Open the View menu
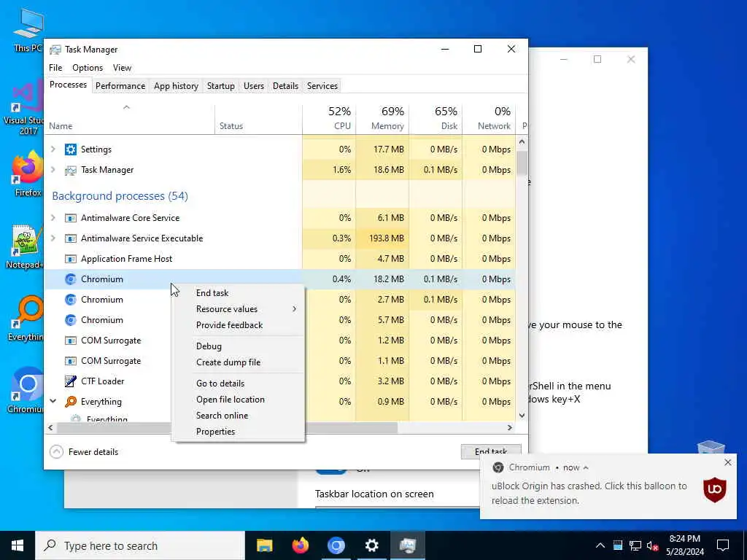Image resolution: width=747 pixels, height=560 pixels. pyautogui.click(x=122, y=68)
